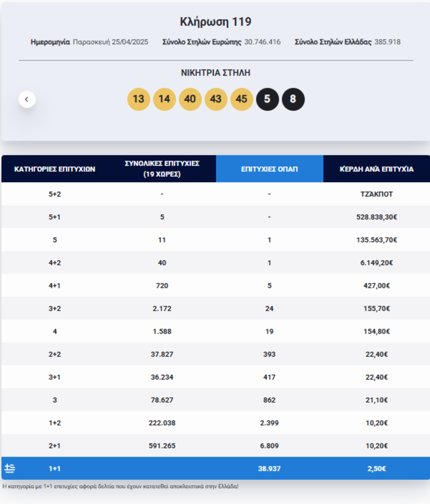Viewport: 430px width, 504px height.
Task: Click the 2+1 category cell
Action: (x=55, y=446)
